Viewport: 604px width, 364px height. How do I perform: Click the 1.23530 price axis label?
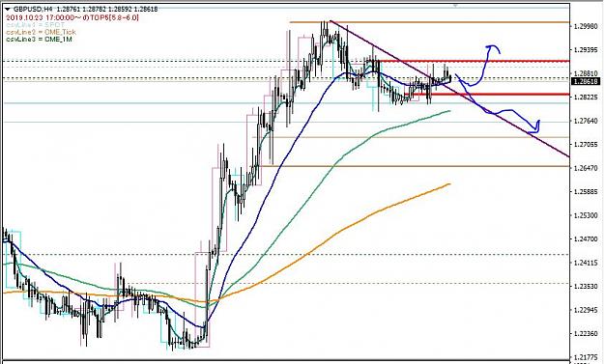[586, 286]
